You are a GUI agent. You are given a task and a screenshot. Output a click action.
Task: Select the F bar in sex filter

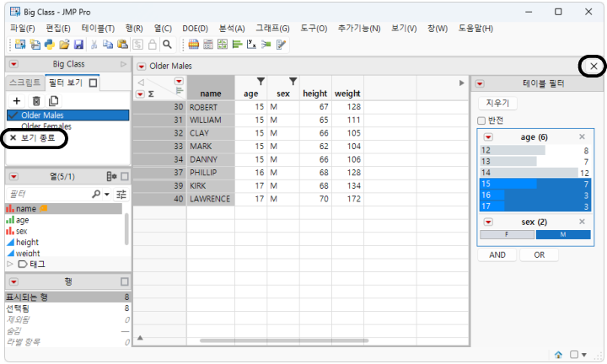tap(508, 234)
